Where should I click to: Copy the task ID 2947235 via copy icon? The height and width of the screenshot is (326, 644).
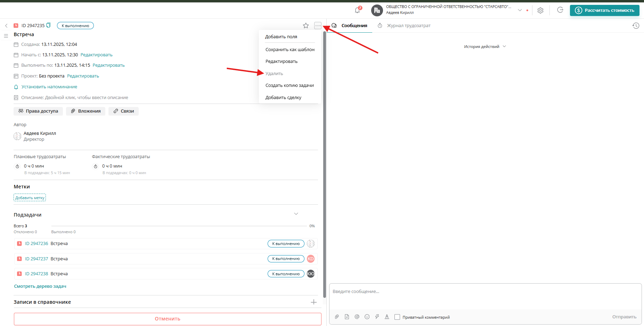point(49,25)
